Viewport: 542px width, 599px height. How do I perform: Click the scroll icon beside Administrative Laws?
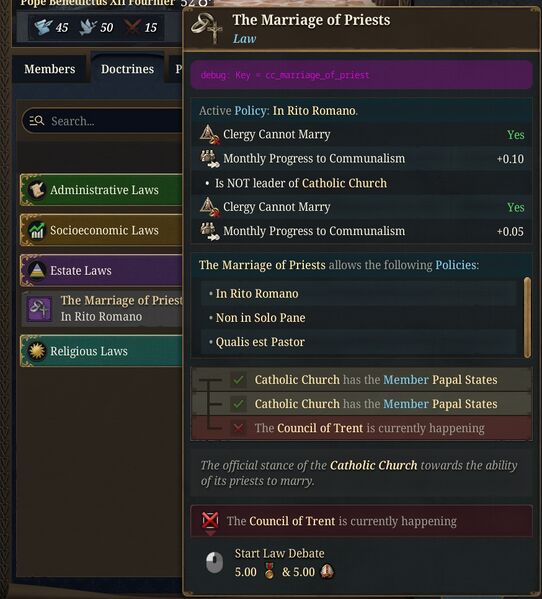(37, 190)
